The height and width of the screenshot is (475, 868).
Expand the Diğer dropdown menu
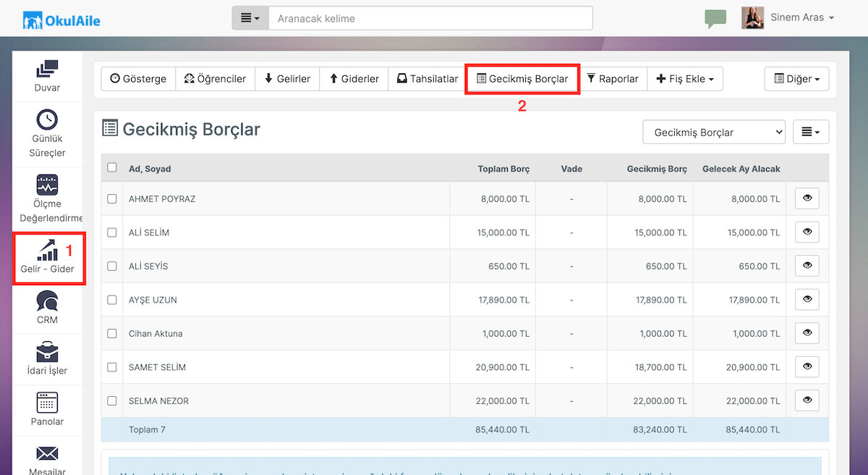pos(796,79)
